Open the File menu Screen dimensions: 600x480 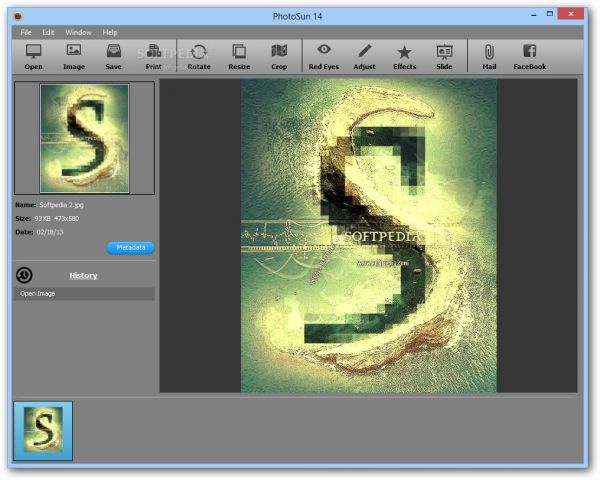[26, 33]
